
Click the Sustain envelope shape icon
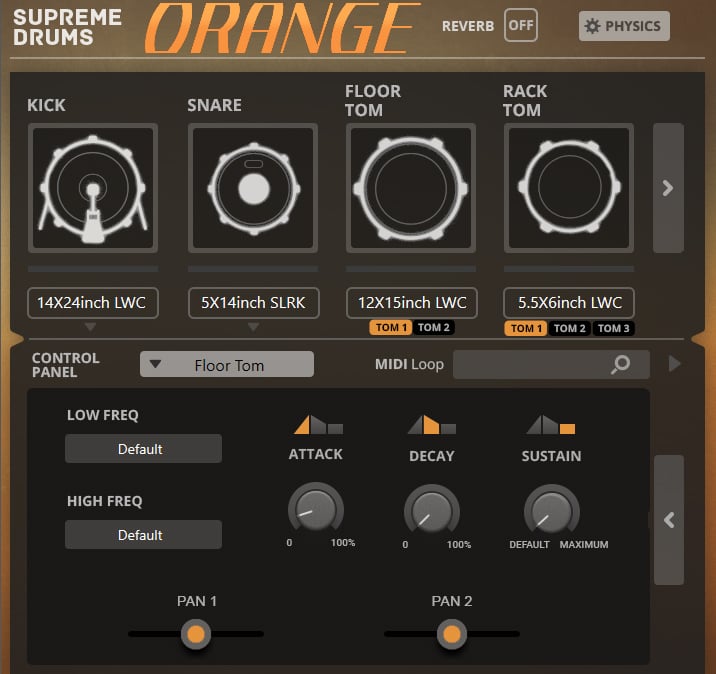click(x=551, y=425)
